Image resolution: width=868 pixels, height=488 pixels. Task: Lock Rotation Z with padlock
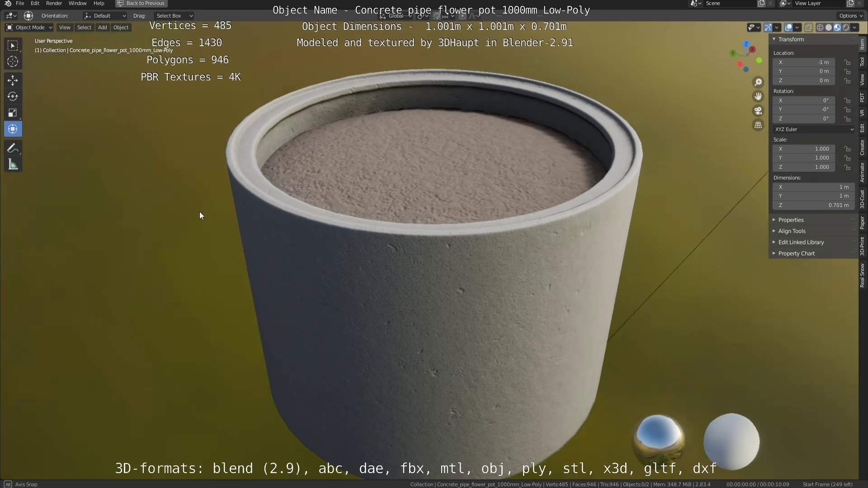pyautogui.click(x=848, y=119)
